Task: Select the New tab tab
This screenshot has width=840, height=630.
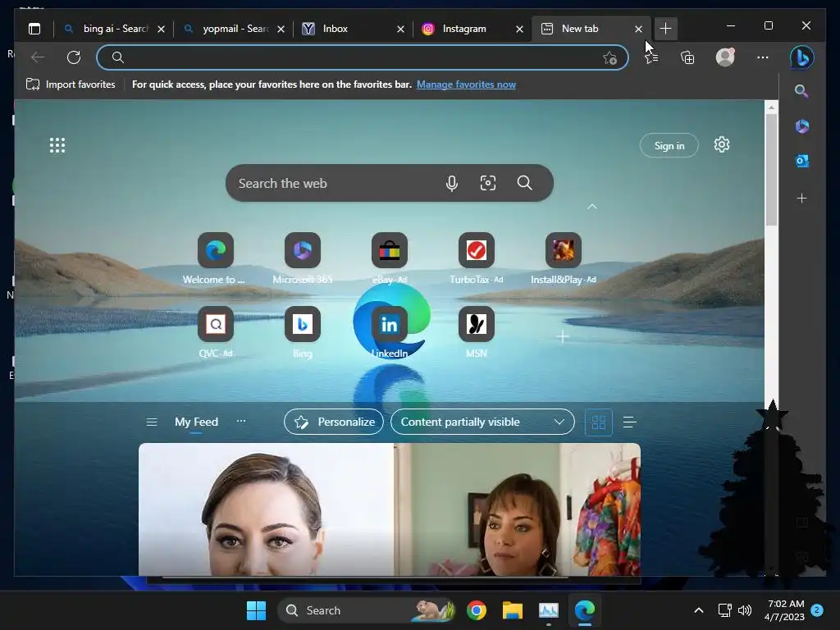Action: coord(591,29)
